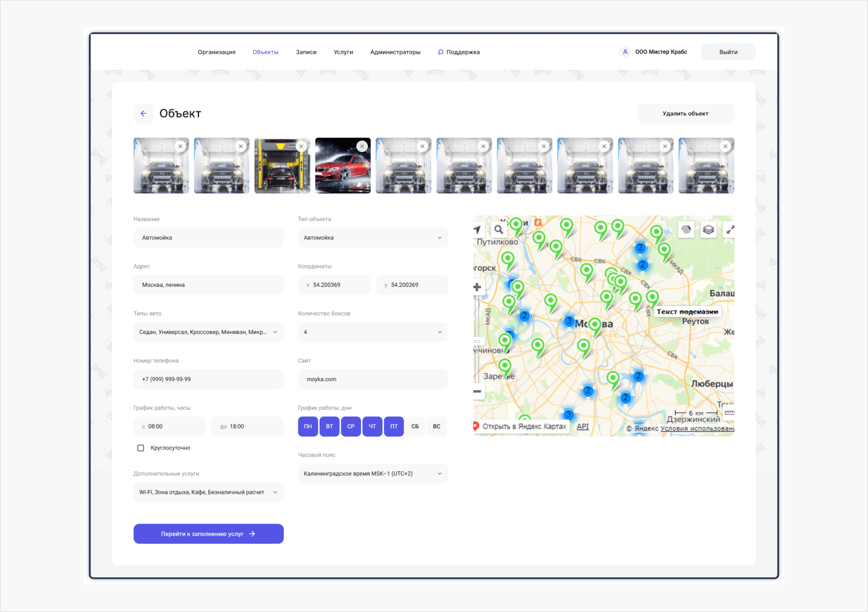The image size is (868, 612).
Task: Toggle the СБ workday button
Action: (x=415, y=426)
